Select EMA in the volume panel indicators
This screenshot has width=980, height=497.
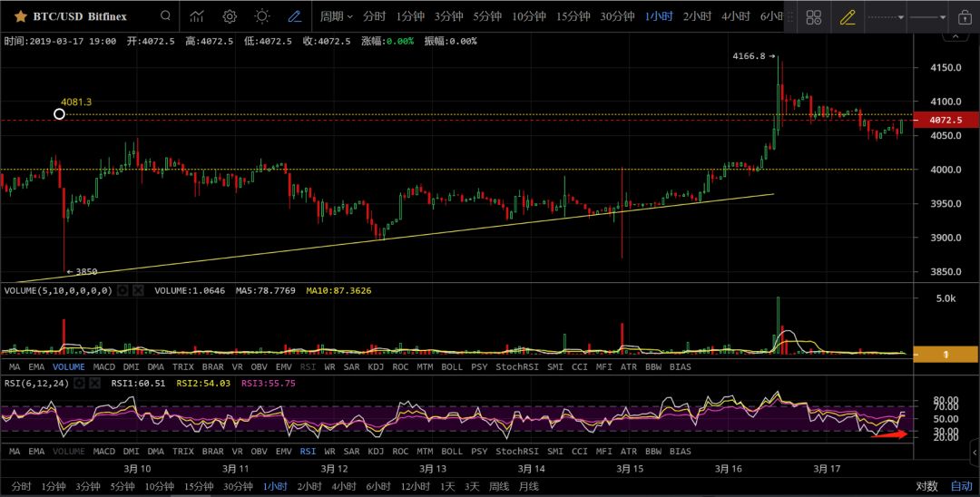(36, 366)
